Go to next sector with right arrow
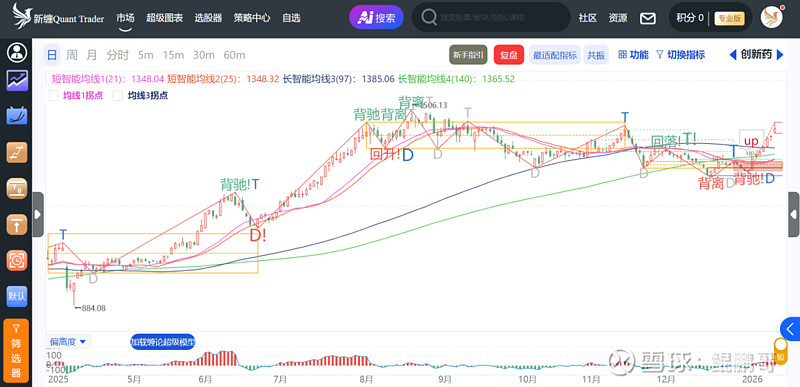 [780, 55]
